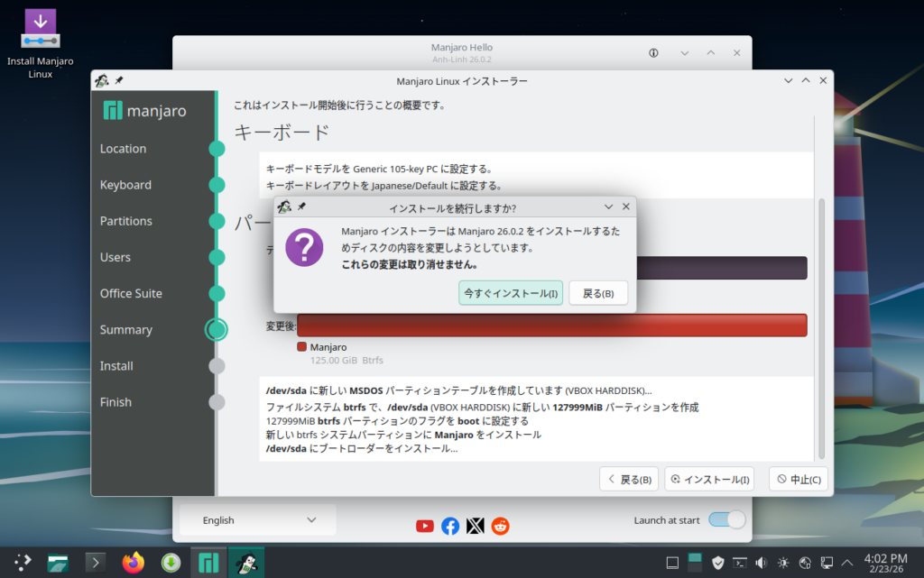Click the X (Twitter) social icon

pyautogui.click(x=476, y=526)
